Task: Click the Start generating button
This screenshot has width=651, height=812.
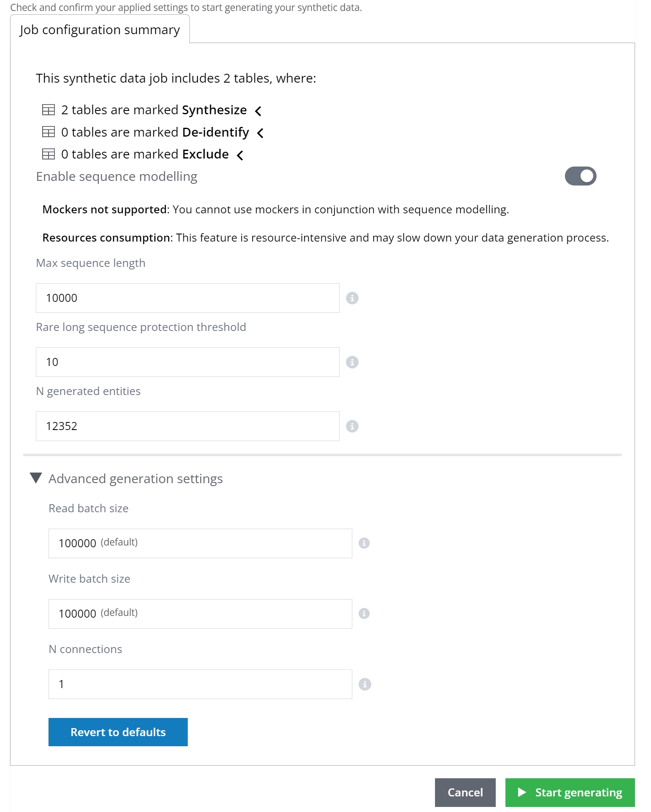Action: pyautogui.click(x=570, y=792)
